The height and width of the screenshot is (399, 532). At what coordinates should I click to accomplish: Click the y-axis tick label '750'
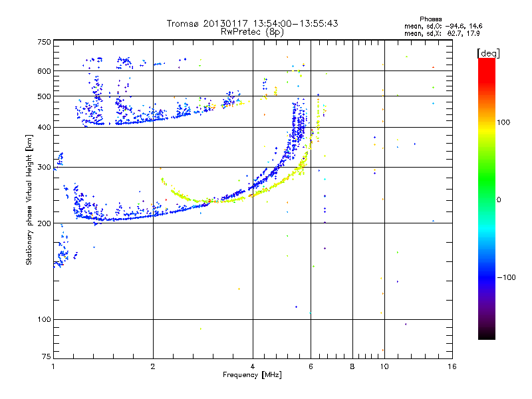(x=44, y=42)
